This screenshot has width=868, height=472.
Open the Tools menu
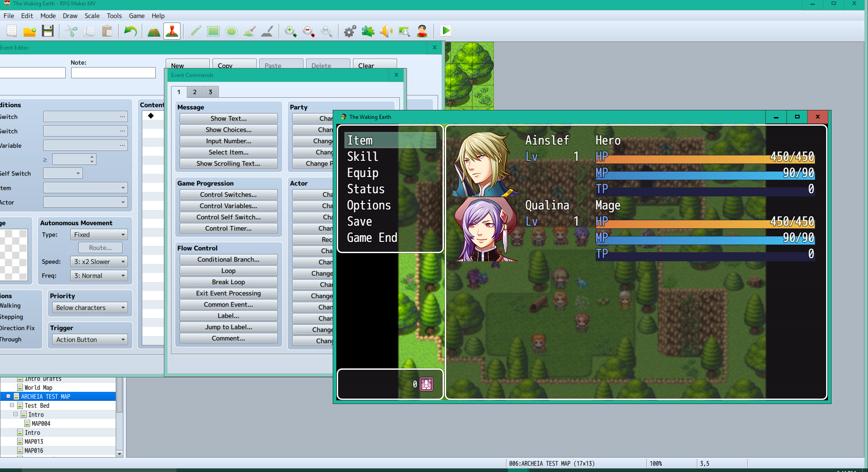pyautogui.click(x=114, y=16)
